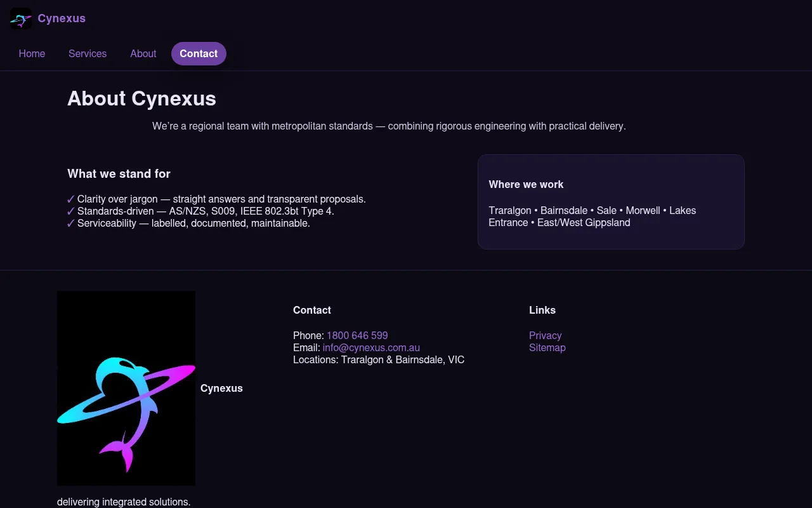Screen dimensions: 812x508
Task: Select the About nav link
Action: tap(143, 53)
